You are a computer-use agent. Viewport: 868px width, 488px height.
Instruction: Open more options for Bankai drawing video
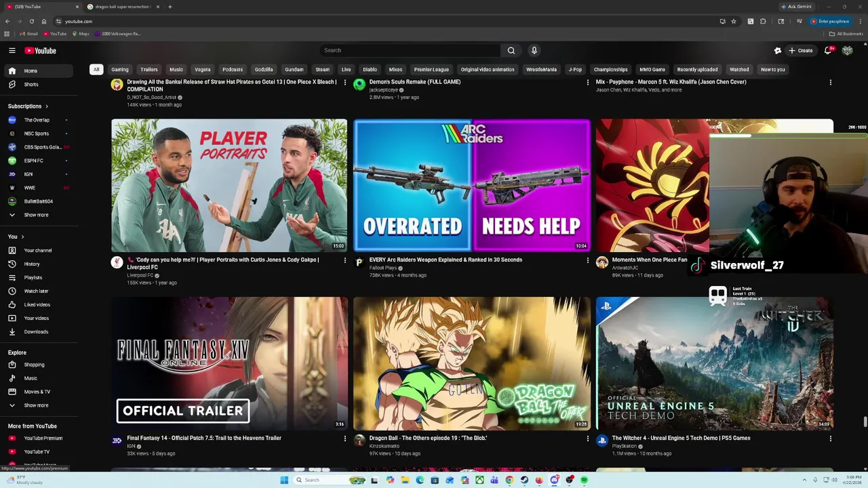(x=345, y=82)
